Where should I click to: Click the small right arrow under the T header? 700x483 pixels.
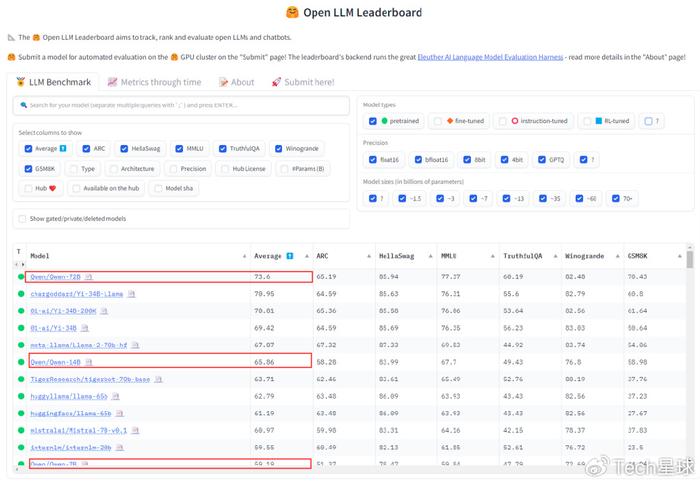coord(23,265)
